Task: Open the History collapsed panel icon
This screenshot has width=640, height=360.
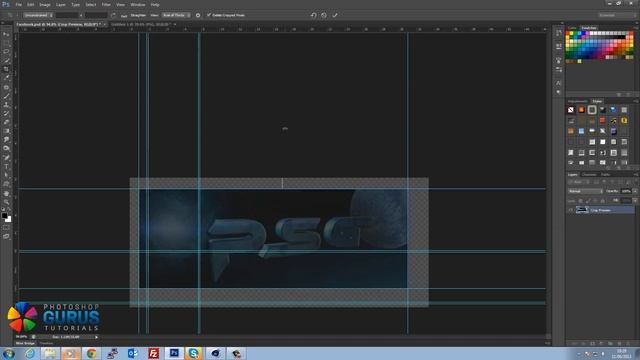Action: (x=559, y=33)
